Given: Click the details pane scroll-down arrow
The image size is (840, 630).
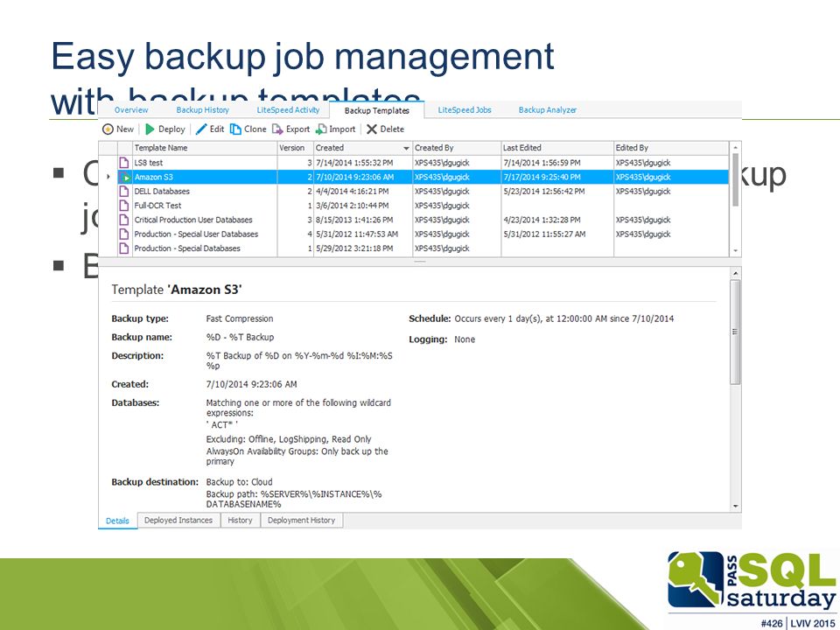Looking at the screenshot, I should pyautogui.click(x=736, y=507).
